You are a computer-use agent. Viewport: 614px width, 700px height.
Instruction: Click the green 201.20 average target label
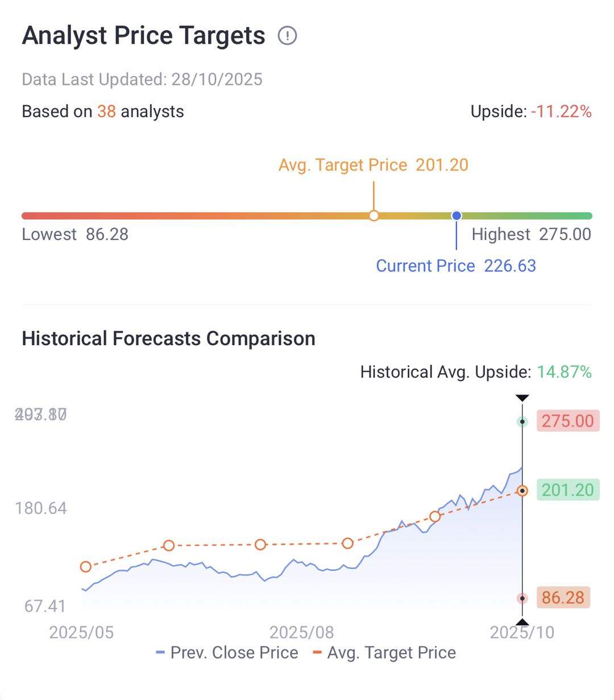click(567, 490)
